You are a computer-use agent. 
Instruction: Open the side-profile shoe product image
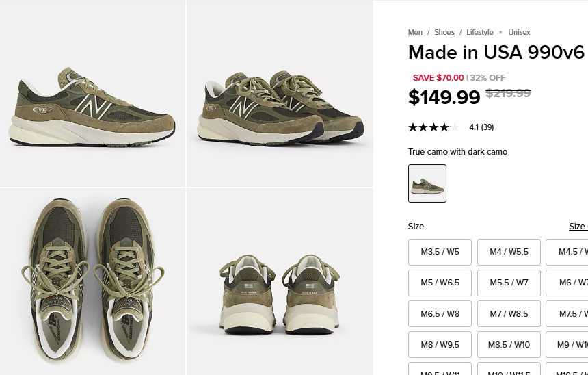pyautogui.click(x=92, y=94)
